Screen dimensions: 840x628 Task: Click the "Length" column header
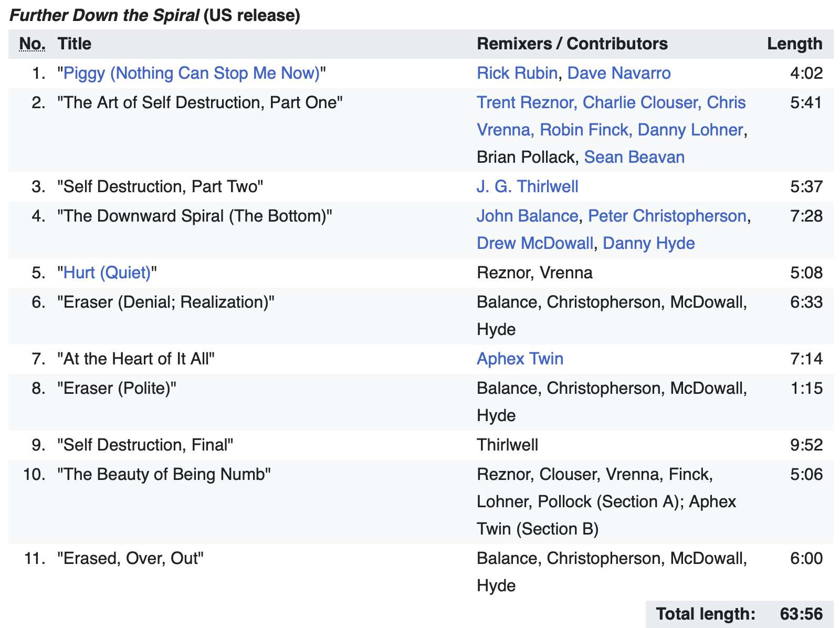pyautogui.click(x=795, y=44)
